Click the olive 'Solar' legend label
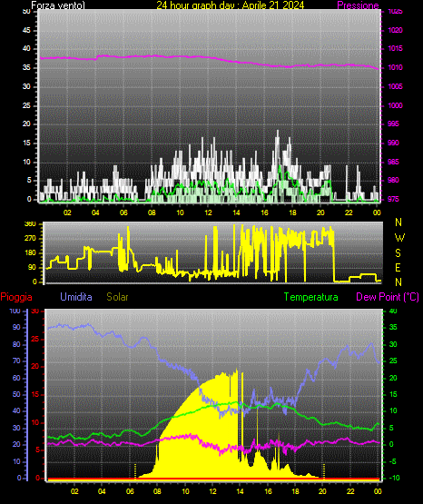The width and height of the screenshot is (423, 504). (118, 297)
